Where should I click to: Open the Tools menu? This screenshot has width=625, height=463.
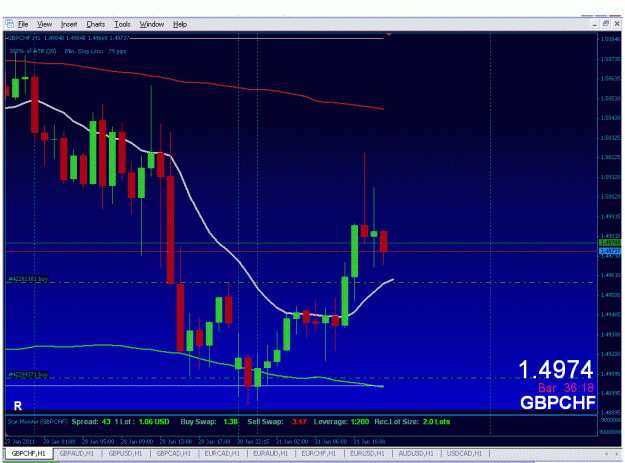click(x=122, y=24)
